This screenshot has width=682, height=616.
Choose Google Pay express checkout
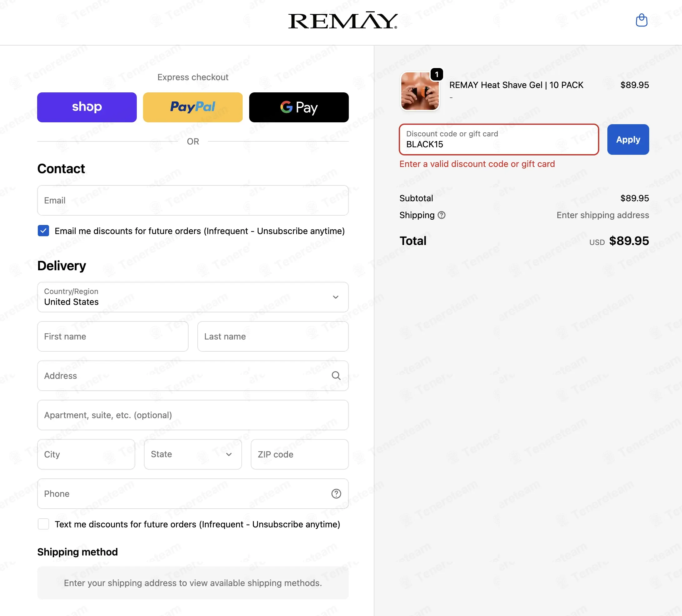pyautogui.click(x=299, y=107)
